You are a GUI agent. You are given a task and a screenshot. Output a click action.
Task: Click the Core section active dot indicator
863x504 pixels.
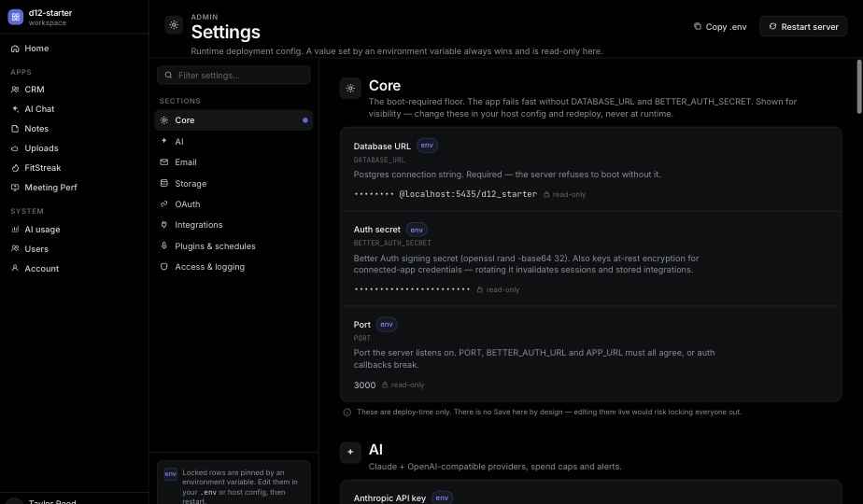[x=304, y=120]
